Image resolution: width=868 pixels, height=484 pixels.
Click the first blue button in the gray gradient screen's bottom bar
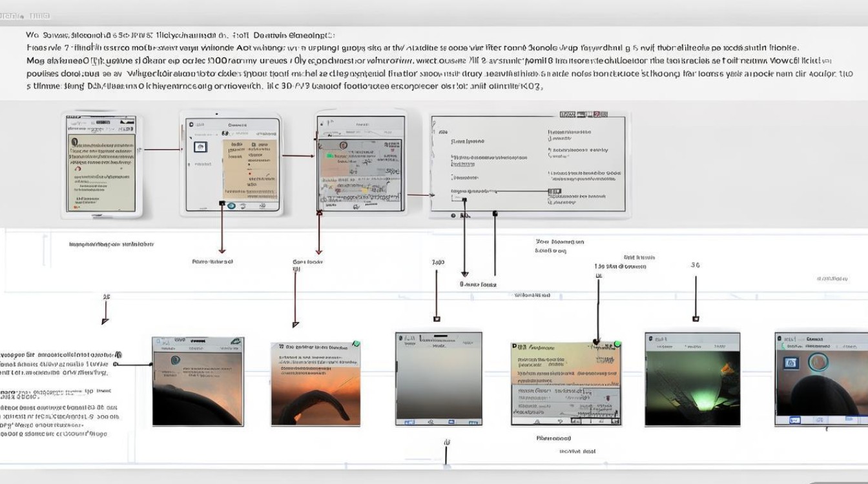pos(408,421)
